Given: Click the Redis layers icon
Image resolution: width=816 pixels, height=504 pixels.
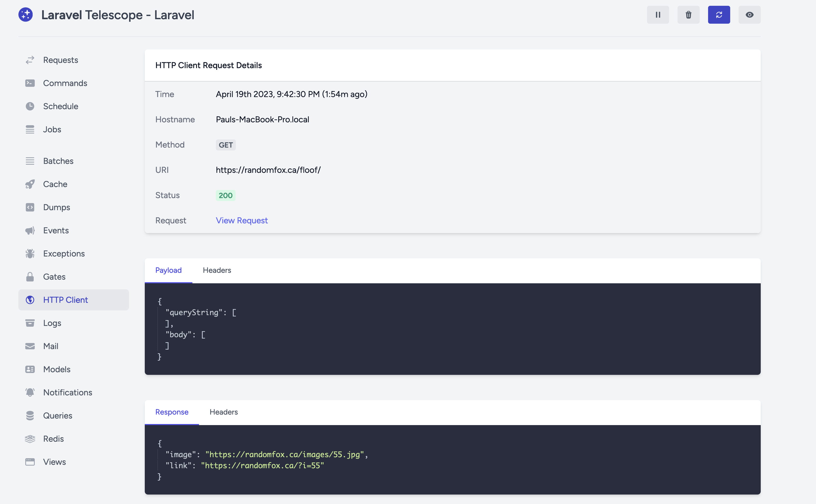Looking at the screenshot, I should tap(30, 439).
